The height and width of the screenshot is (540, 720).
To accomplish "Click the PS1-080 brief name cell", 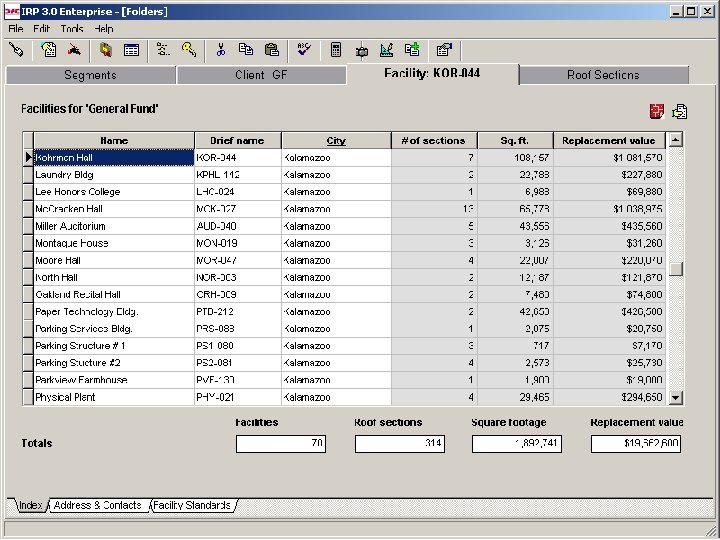I will point(238,346).
